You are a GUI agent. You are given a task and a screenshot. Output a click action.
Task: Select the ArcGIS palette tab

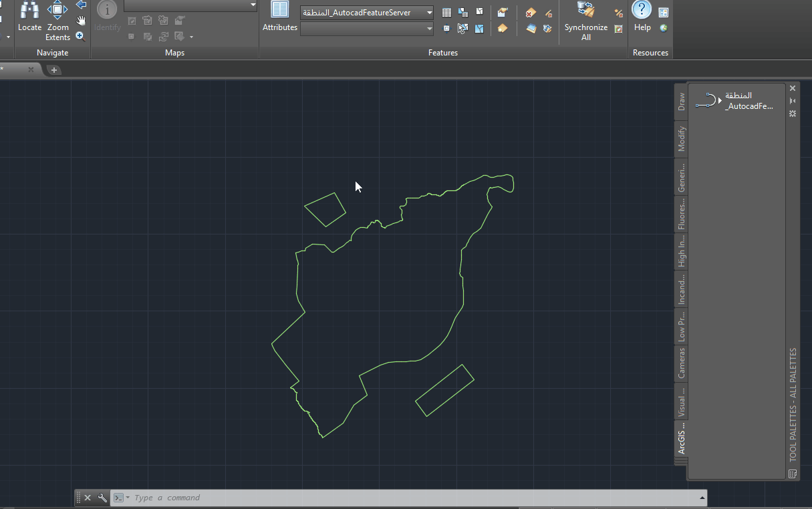click(x=681, y=439)
